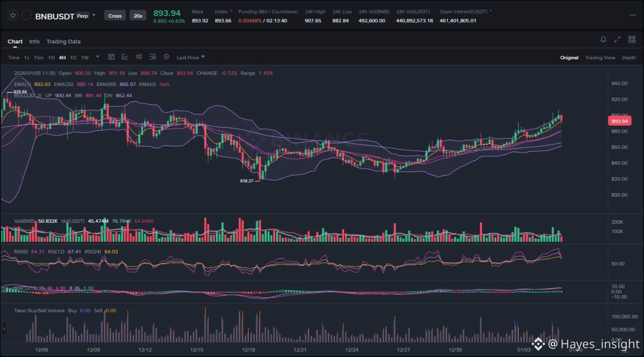Click the header last price 893.94
Viewport: 644px width, 357px height.
[x=167, y=13]
